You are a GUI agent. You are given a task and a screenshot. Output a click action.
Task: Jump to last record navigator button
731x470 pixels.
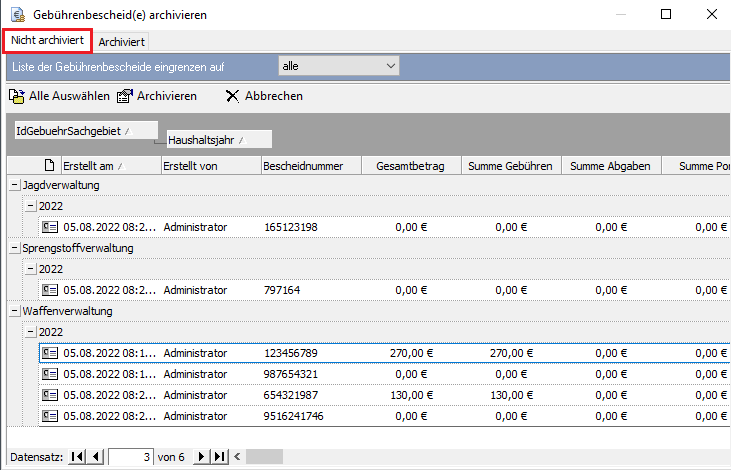[220, 457]
